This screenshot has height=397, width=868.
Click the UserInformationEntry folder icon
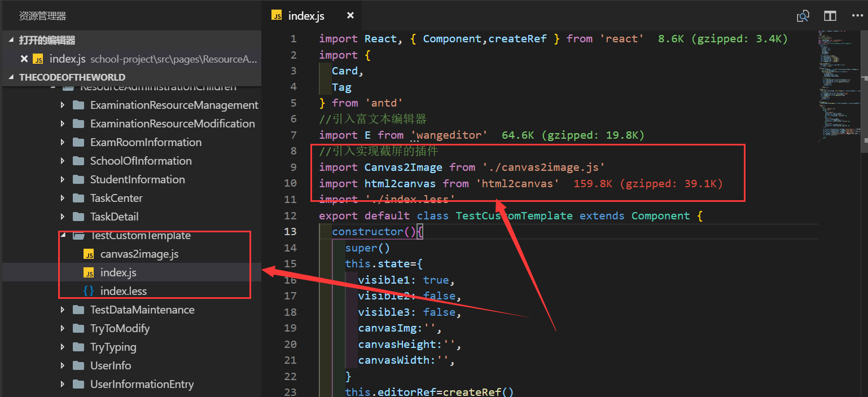point(78,385)
